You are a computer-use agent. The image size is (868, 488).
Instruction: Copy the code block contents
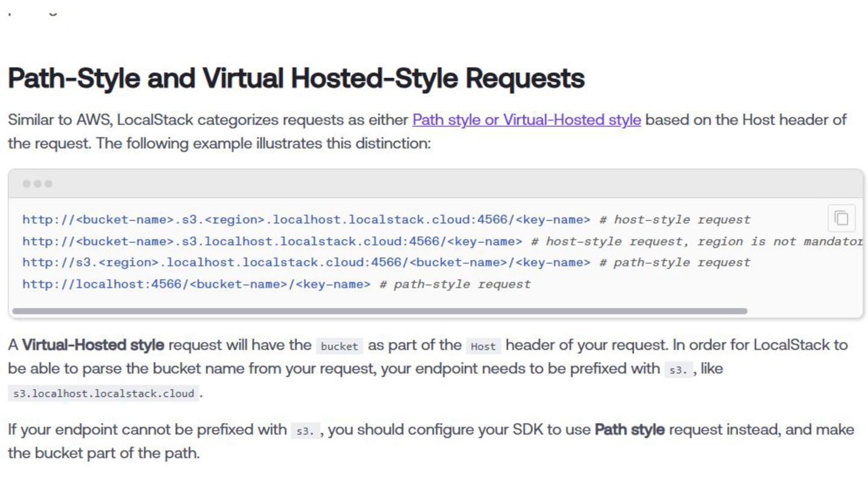click(x=841, y=218)
